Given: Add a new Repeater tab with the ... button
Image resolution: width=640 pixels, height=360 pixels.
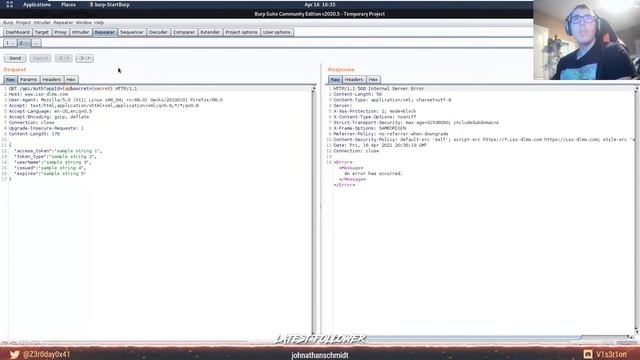Looking at the screenshot, I should click(x=36, y=43).
